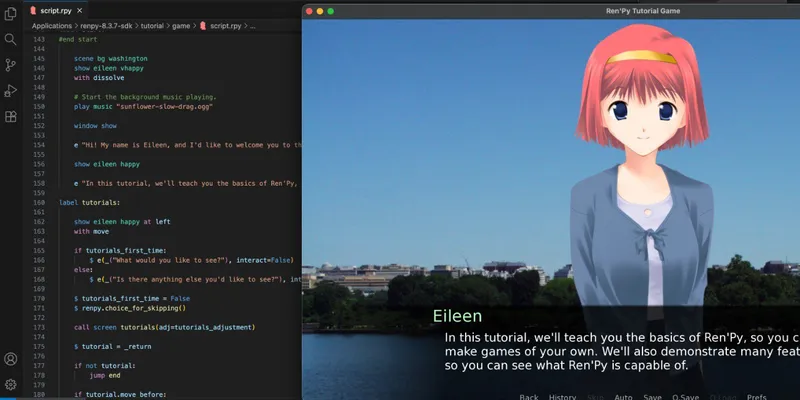
Task: Expand the renpy-8.3.7-sdk breadcrumb
Action: click(105, 25)
